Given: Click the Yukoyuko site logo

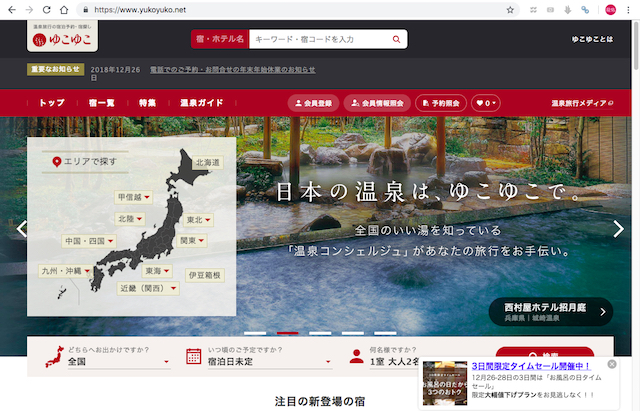Looking at the screenshot, I should pos(66,40).
